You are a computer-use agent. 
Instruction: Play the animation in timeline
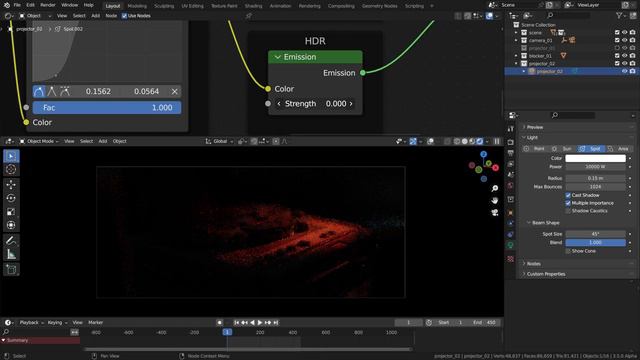coord(260,322)
